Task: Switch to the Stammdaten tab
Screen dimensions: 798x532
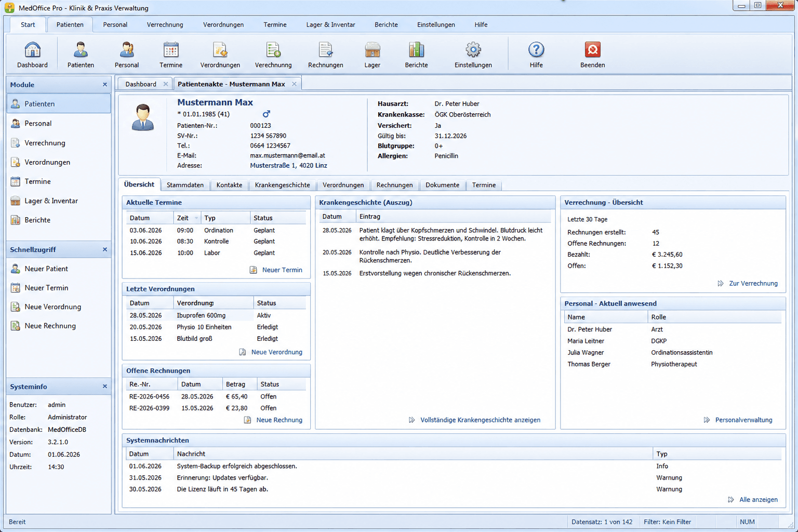Action: click(185, 185)
